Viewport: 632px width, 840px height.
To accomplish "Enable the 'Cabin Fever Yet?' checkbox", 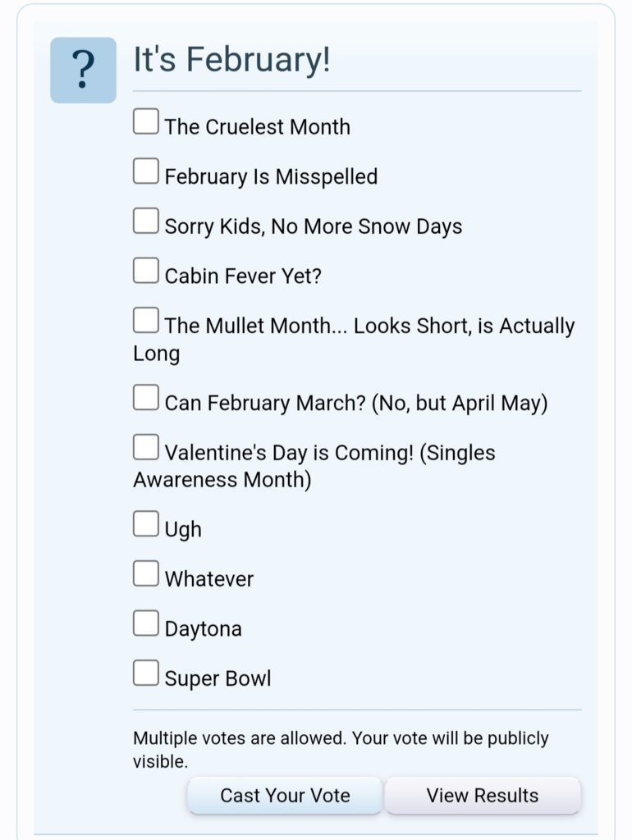I will click(146, 270).
